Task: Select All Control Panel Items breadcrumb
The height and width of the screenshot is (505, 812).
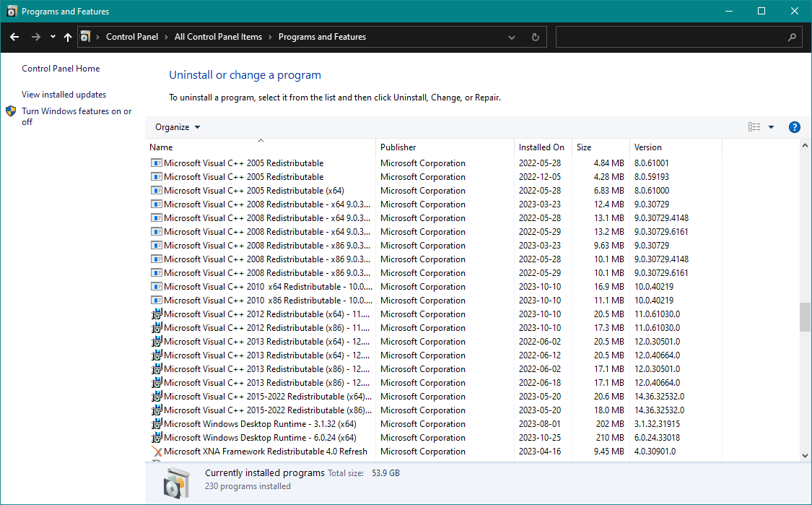Action: coord(218,37)
